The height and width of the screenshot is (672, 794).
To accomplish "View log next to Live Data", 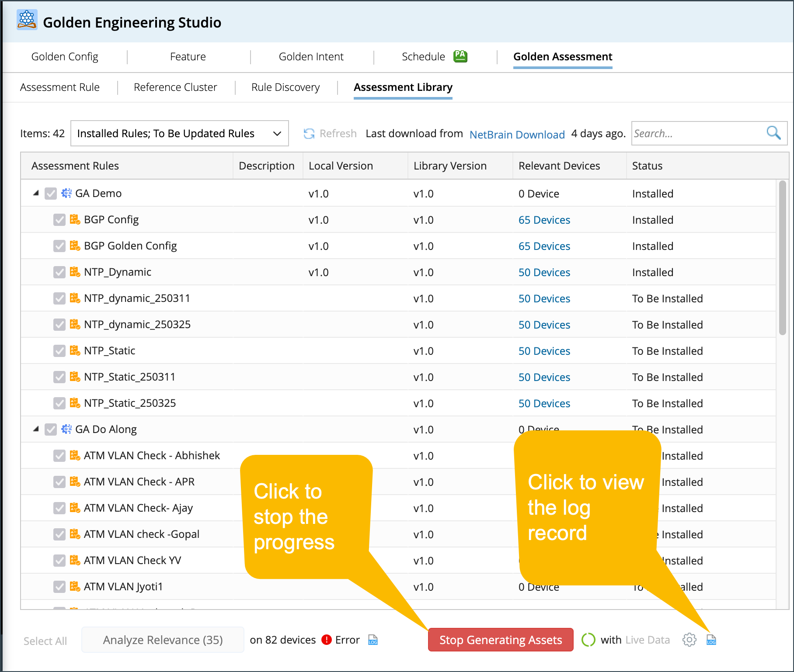I will coord(711,640).
